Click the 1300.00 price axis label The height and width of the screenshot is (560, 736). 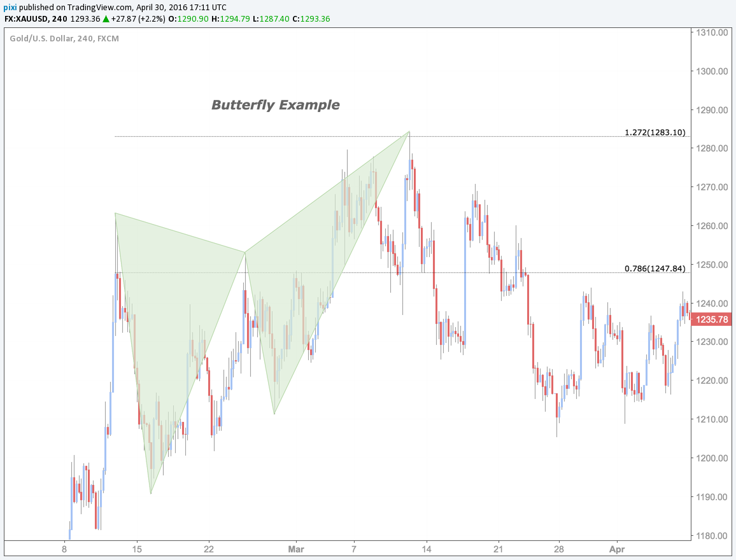click(x=712, y=71)
